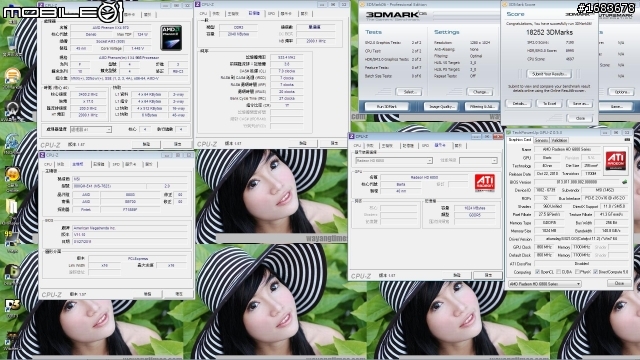Click the ATI Radeon logo in GPU-Z
The width and height of the screenshot is (640, 360).
(616, 161)
